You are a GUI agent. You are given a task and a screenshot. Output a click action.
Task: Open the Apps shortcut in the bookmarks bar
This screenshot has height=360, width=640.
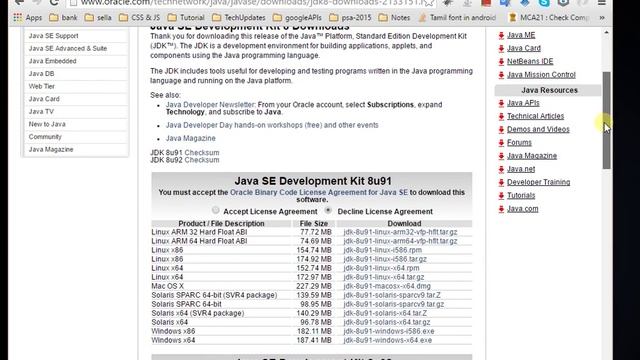27,18
